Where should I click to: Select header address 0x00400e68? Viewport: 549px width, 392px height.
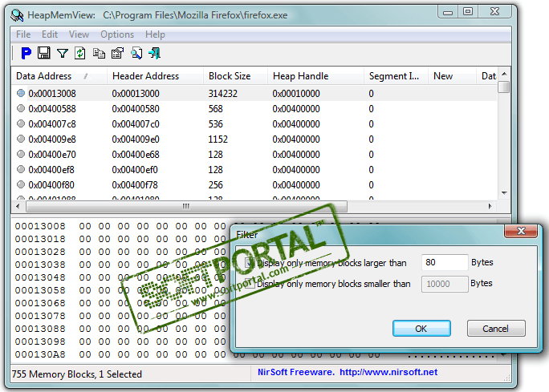pyautogui.click(x=136, y=154)
